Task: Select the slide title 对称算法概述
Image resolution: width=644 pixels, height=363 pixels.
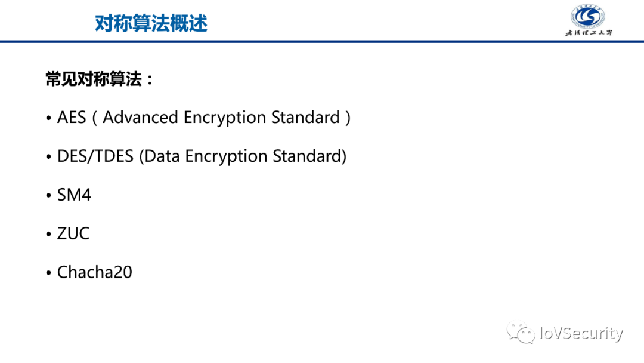Action: tap(151, 23)
